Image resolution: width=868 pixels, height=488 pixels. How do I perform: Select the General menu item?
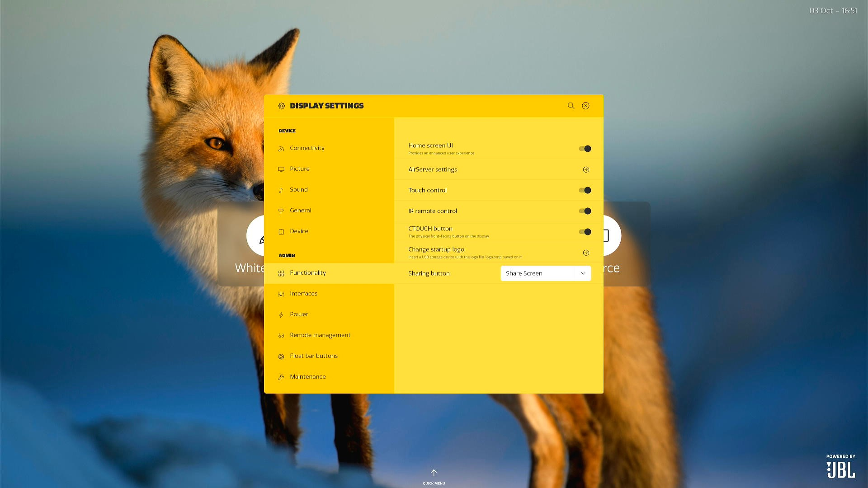301,211
